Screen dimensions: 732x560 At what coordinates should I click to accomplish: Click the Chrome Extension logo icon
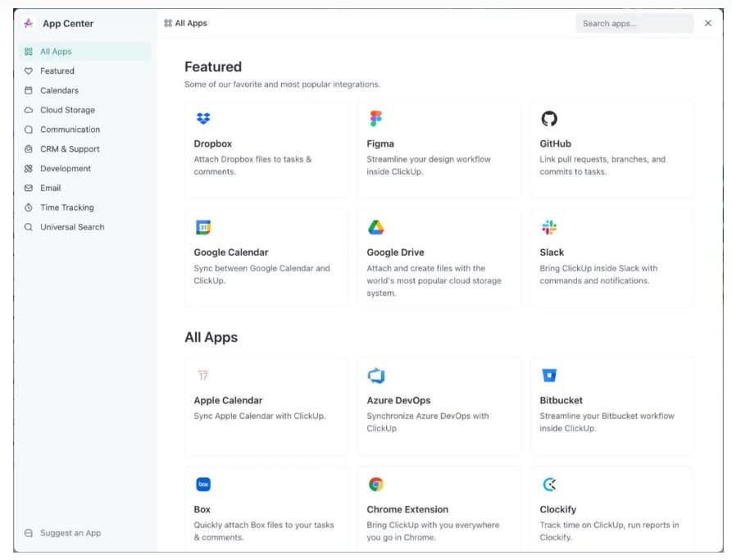coord(375,485)
